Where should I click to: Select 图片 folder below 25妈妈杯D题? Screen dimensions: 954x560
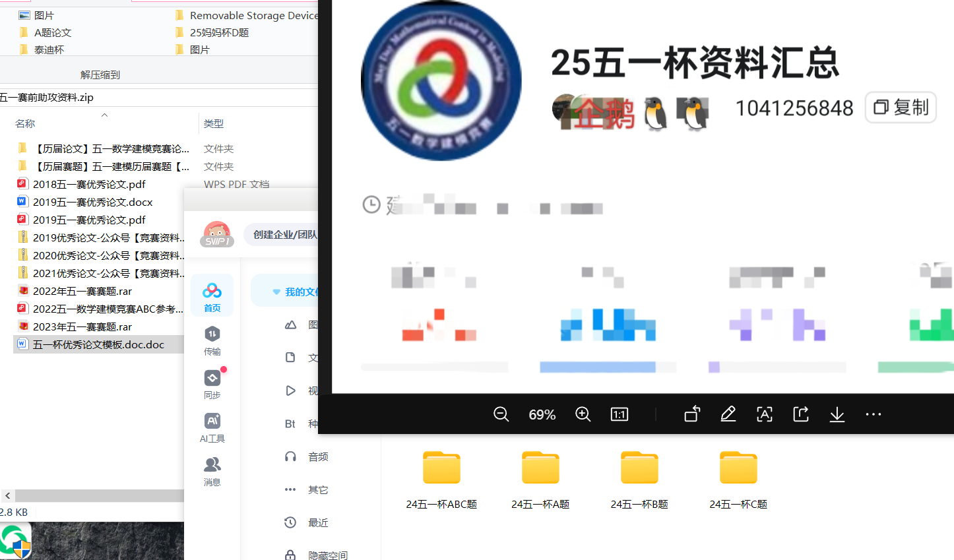pos(192,49)
